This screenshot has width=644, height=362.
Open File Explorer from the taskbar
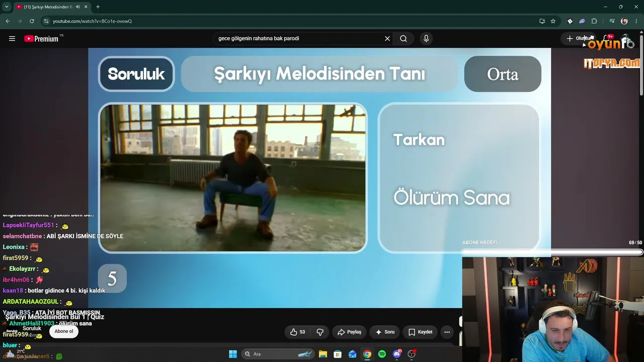pyautogui.click(x=323, y=354)
